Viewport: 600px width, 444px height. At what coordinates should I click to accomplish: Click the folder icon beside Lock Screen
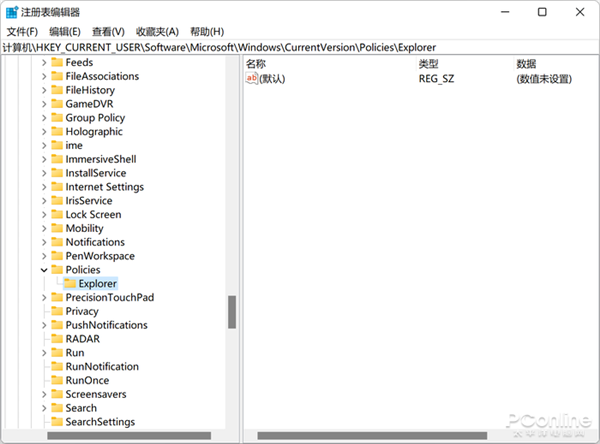pyautogui.click(x=57, y=215)
